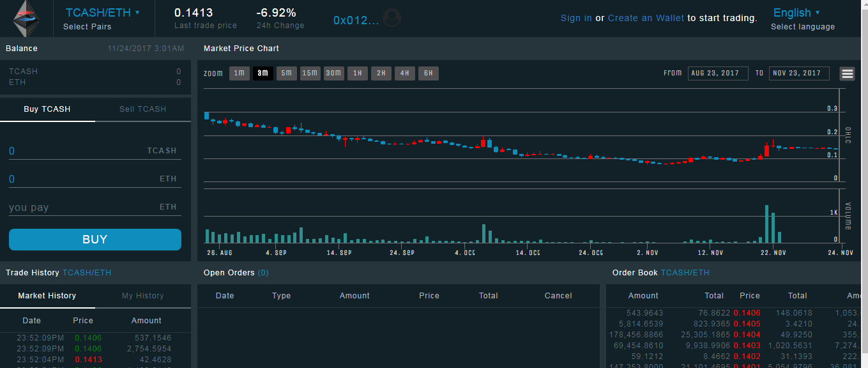Click the From date field
Viewport: 868px width, 368px height.
(x=717, y=73)
